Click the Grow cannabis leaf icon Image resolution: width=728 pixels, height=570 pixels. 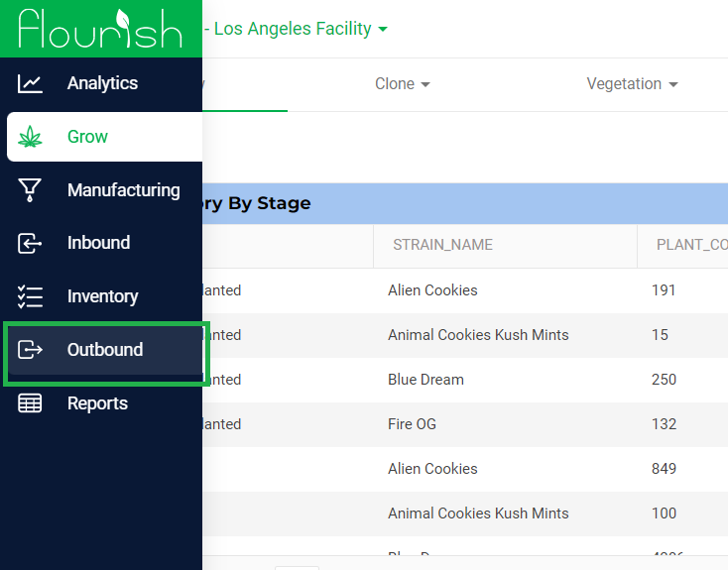click(x=30, y=137)
